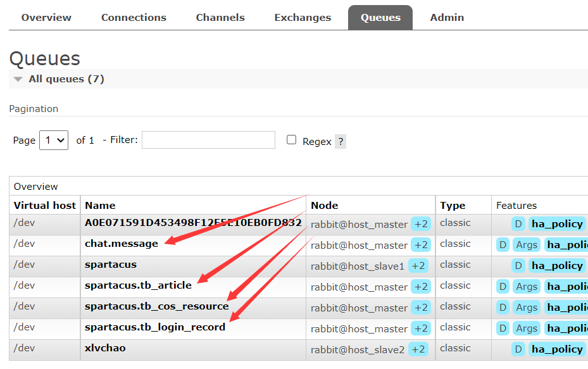
Task: Click node rabbit@host_slave2 in xlvchao row
Action: tap(358, 350)
